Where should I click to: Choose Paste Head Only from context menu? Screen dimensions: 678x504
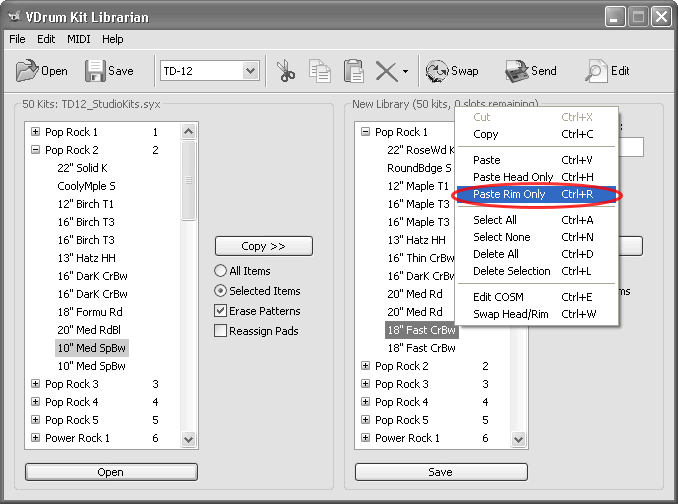coord(513,177)
